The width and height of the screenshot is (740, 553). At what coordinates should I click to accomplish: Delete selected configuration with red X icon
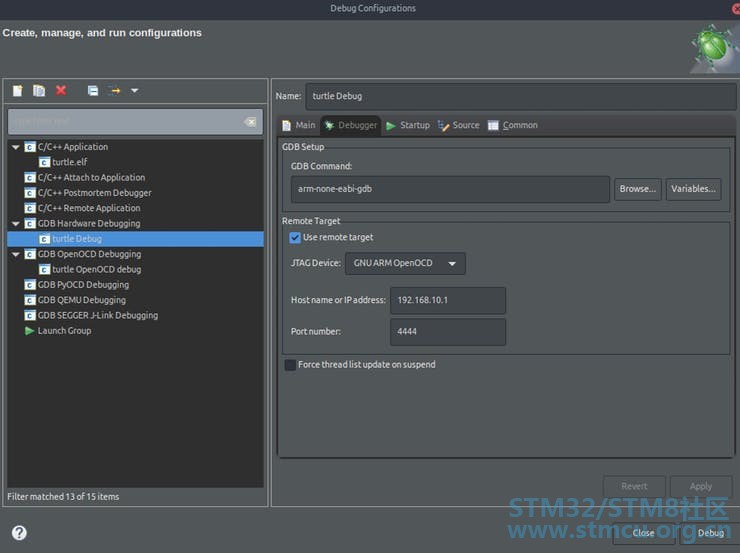pyautogui.click(x=61, y=91)
